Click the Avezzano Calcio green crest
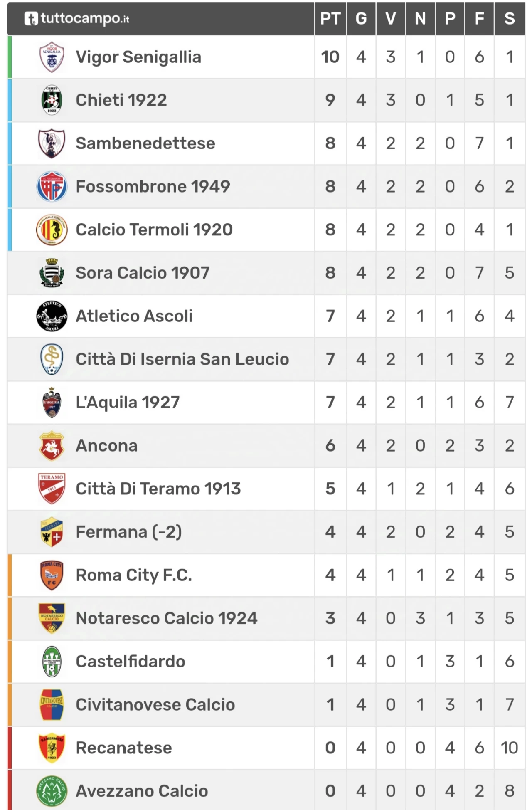 (52, 791)
